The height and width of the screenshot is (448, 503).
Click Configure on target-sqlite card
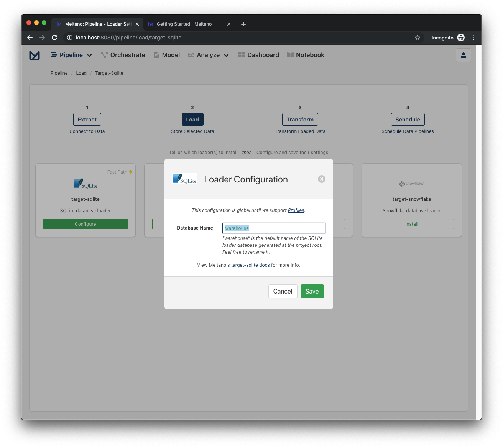point(85,224)
